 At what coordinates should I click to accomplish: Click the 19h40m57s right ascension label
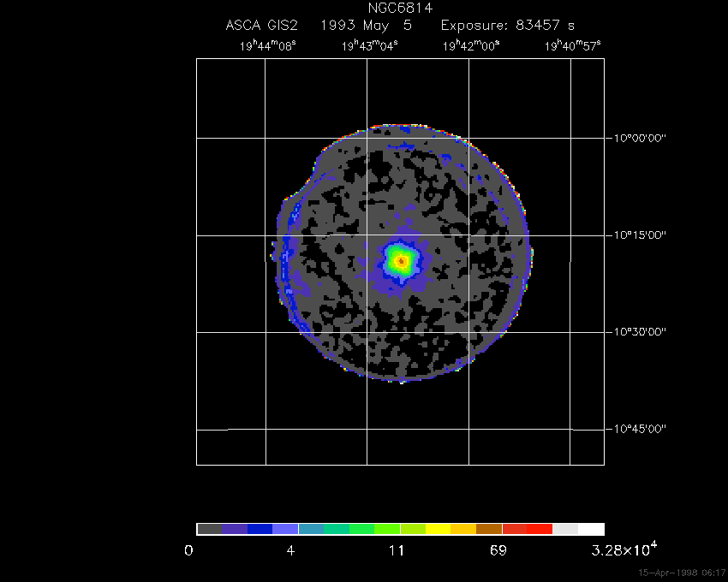(572, 45)
